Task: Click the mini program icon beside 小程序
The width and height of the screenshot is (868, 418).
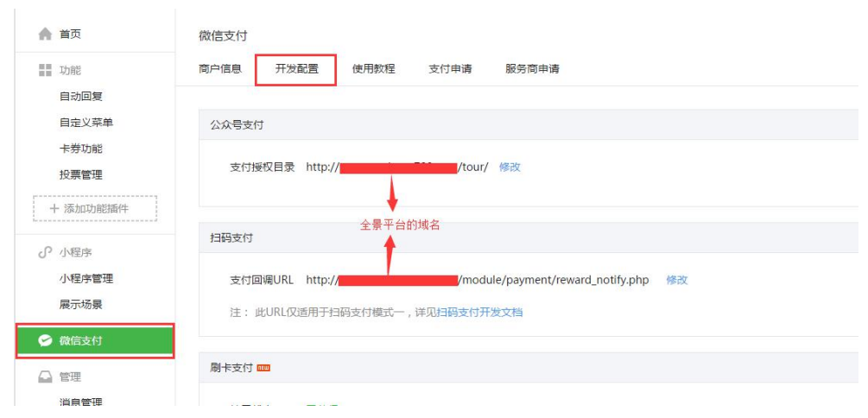Action: point(45,252)
